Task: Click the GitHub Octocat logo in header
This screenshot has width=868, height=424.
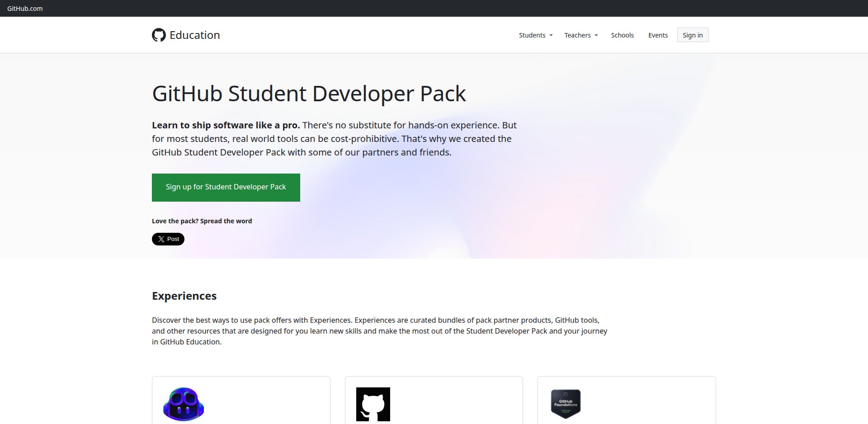Action: 159,35
